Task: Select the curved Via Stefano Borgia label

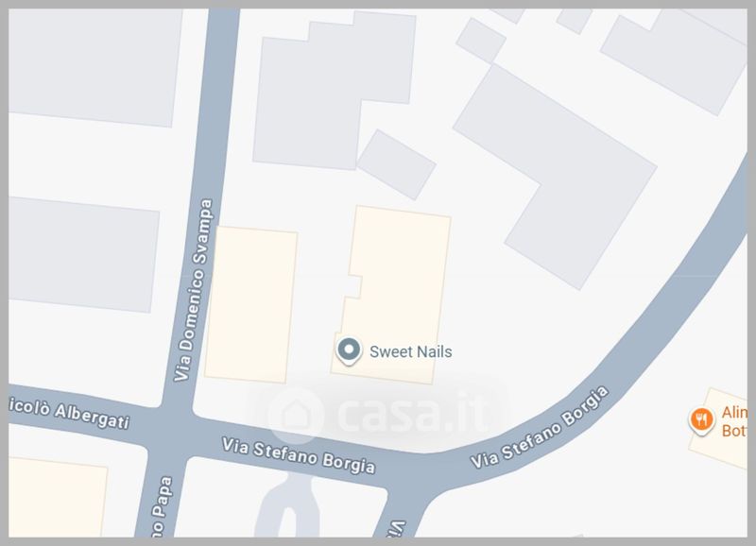Action: point(540,427)
